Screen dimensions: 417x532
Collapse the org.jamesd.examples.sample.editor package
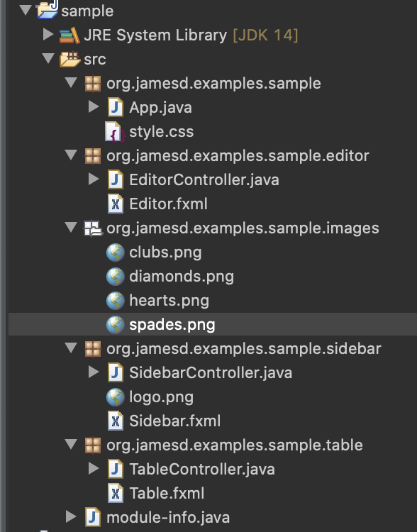[71, 155]
